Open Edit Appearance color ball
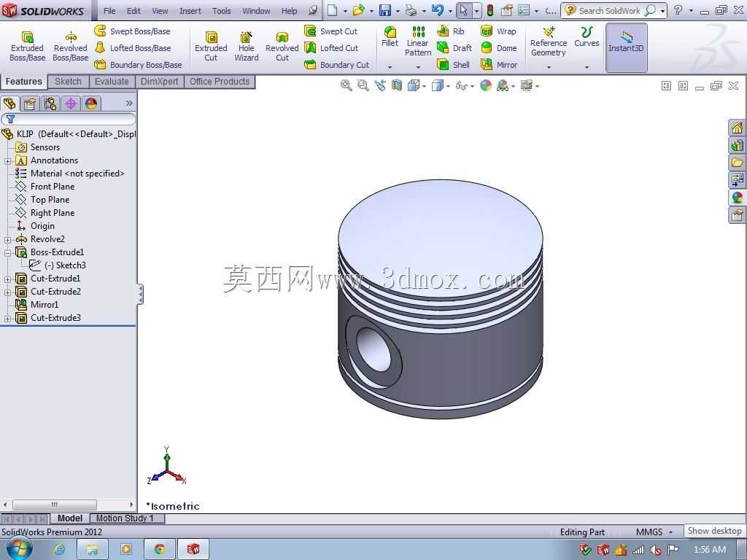747x560 pixels. click(486, 86)
